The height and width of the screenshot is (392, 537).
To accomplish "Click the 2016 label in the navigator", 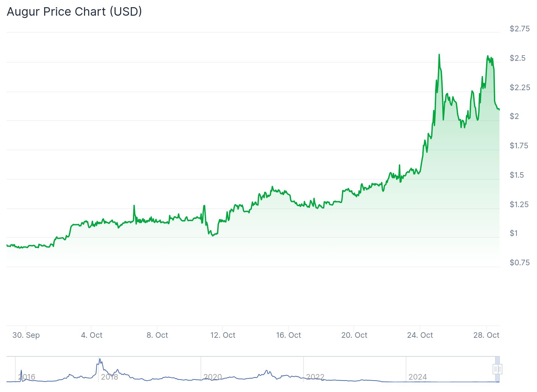I will [x=27, y=377].
